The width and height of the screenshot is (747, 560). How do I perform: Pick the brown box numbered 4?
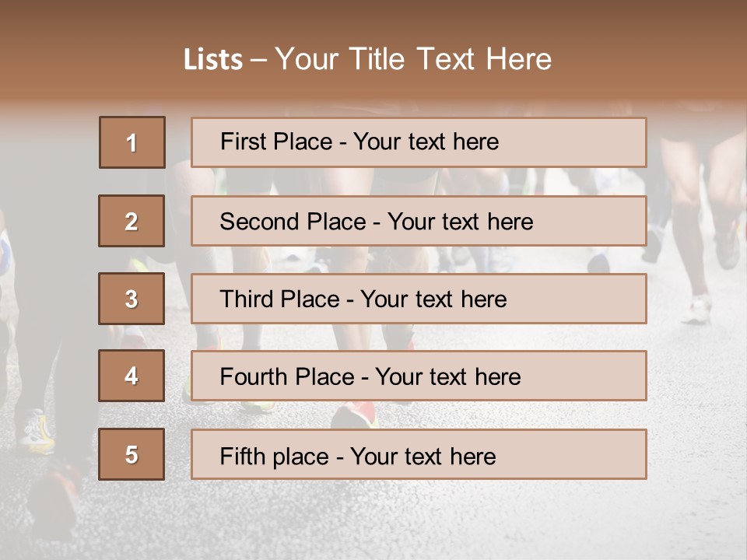click(x=132, y=376)
